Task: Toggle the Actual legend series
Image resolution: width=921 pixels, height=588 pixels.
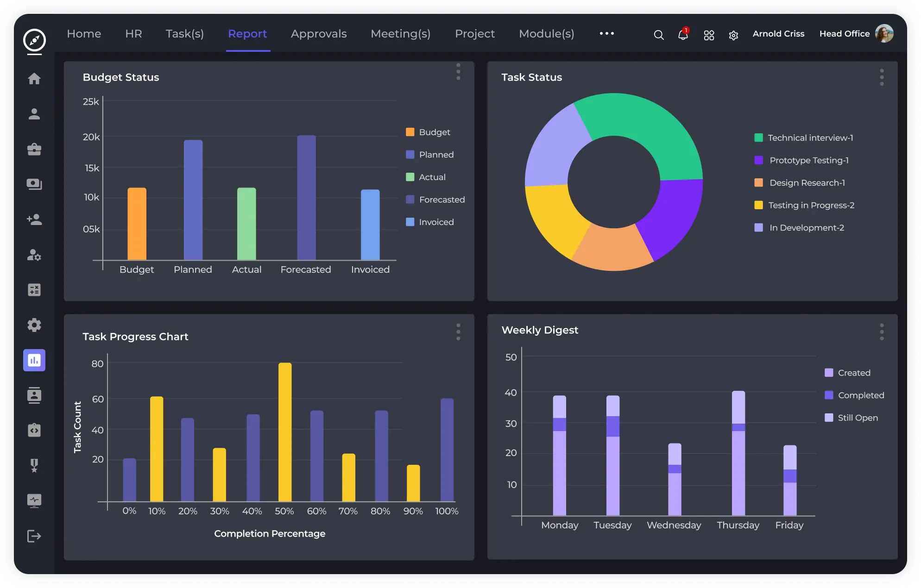Action: click(x=425, y=177)
